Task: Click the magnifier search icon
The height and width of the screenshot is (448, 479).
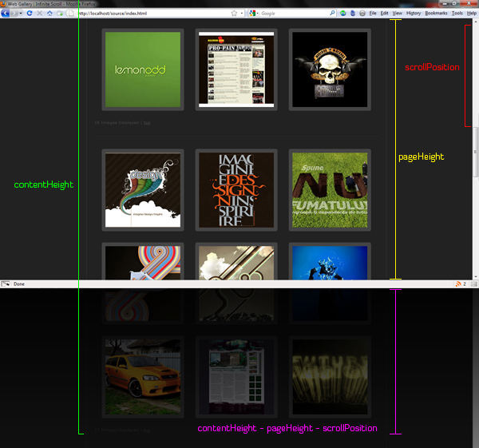Action: coord(332,13)
